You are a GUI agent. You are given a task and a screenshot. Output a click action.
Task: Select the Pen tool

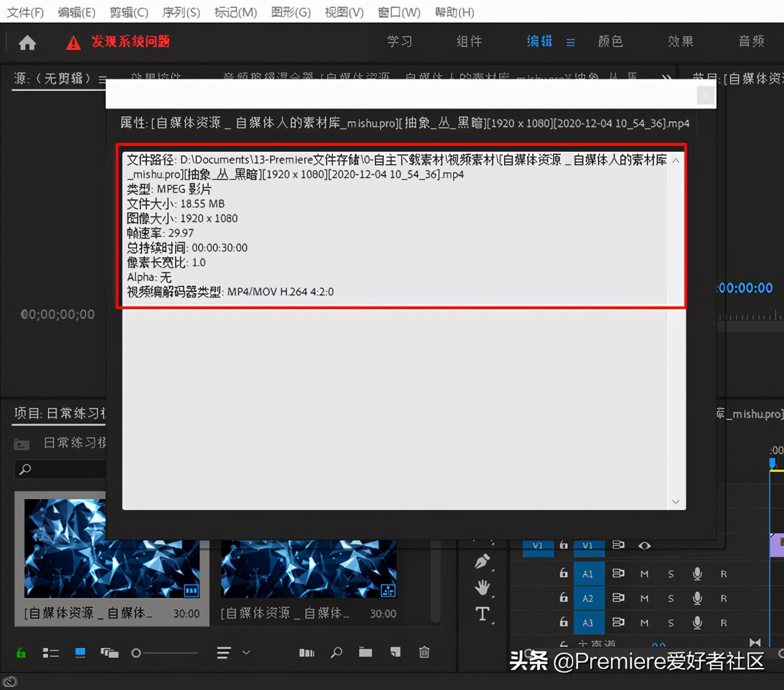click(482, 560)
